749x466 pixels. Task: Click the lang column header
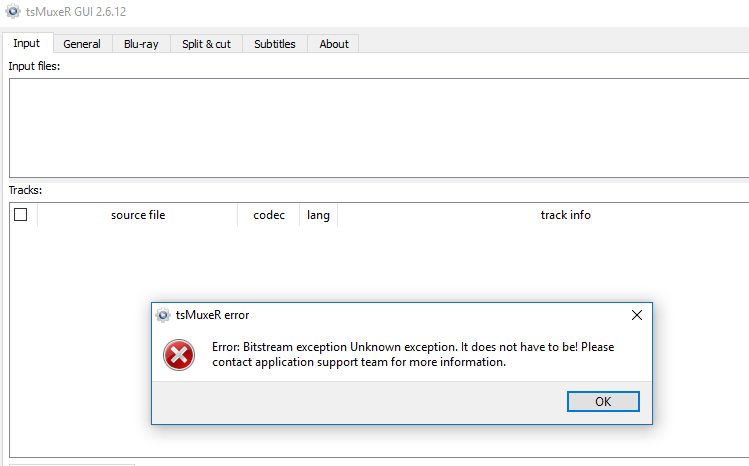[x=318, y=215]
